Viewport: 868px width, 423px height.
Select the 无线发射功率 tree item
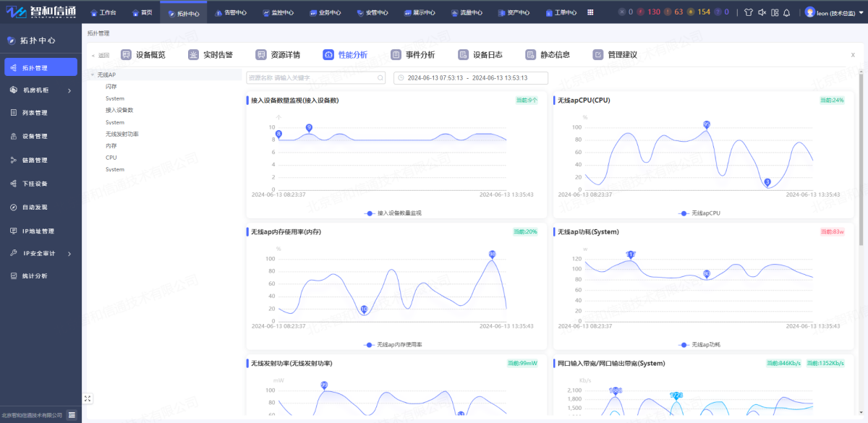[x=122, y=134]
